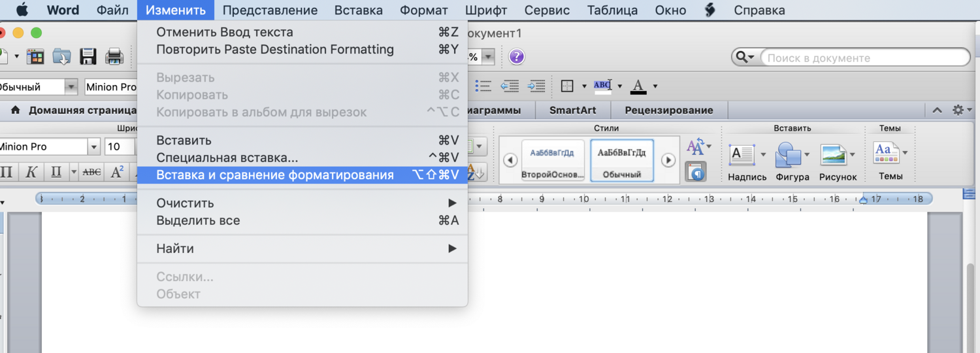Insert a shape via Фигура icon
The height and width of the screenshot is (353, 980).
[788, 156]
